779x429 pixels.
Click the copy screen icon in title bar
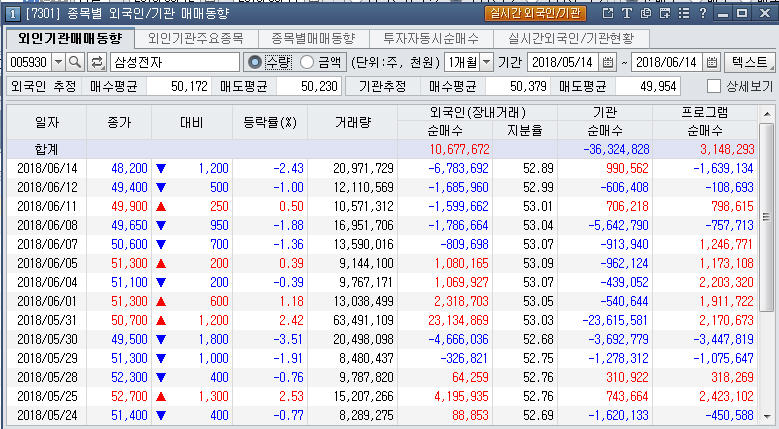tap(646, 14)
